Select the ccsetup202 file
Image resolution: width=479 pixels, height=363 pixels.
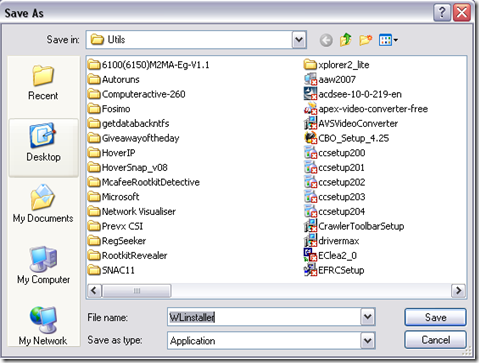[x=335, y=182]
